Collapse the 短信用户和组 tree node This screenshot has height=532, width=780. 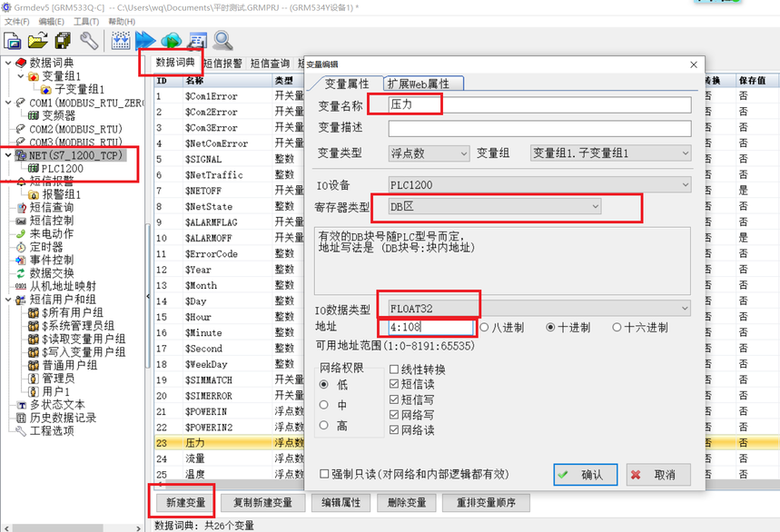(x=8, y=300)
